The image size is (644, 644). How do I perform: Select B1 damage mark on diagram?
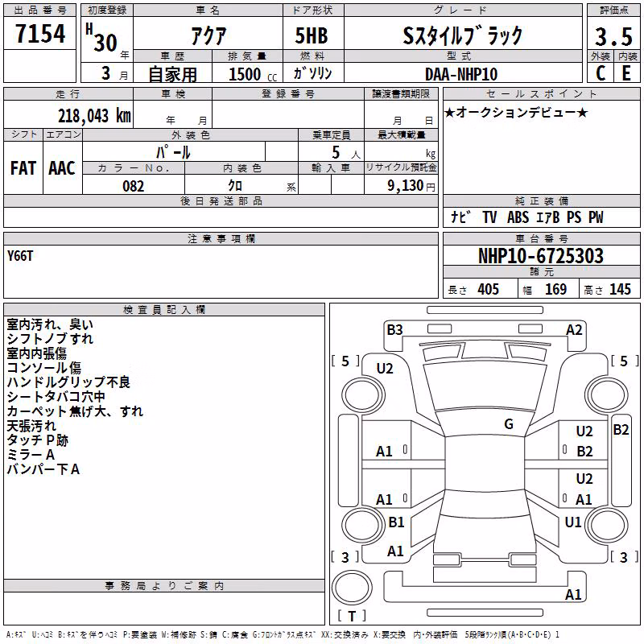coord(396,522)
